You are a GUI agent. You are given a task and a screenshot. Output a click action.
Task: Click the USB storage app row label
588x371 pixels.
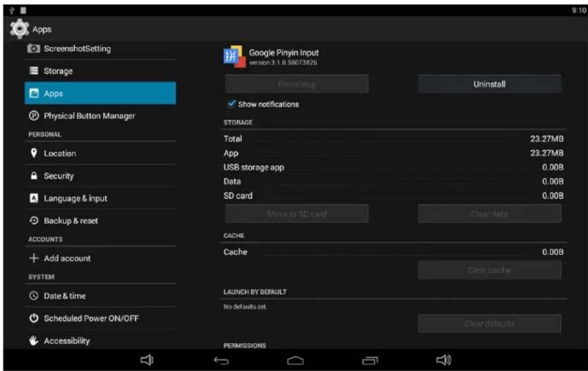tap(254, 167)
